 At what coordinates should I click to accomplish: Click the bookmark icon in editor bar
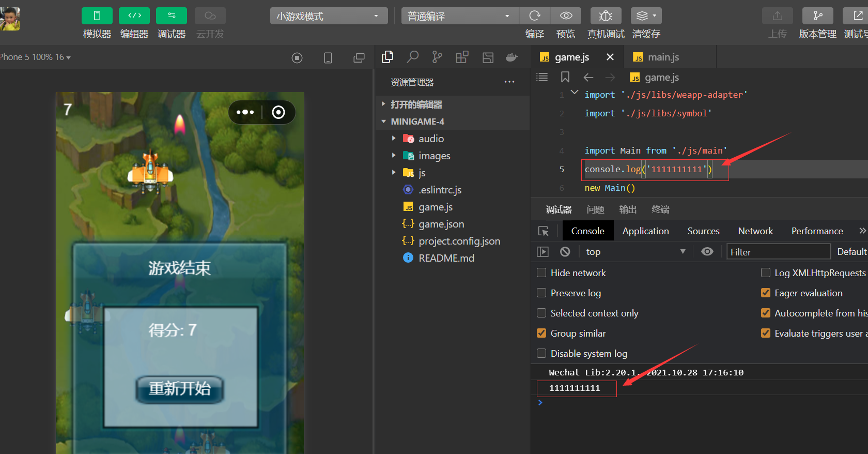pos(565,77)
